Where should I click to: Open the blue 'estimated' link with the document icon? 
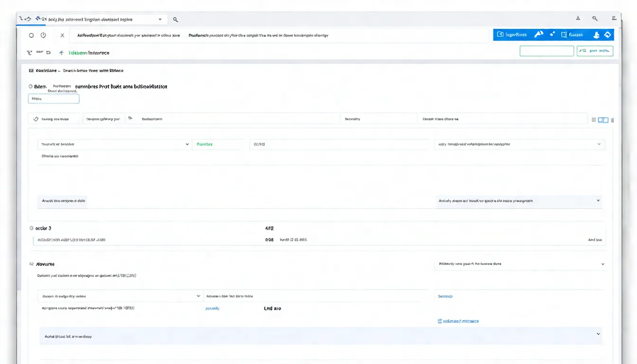tap(458, 321)
